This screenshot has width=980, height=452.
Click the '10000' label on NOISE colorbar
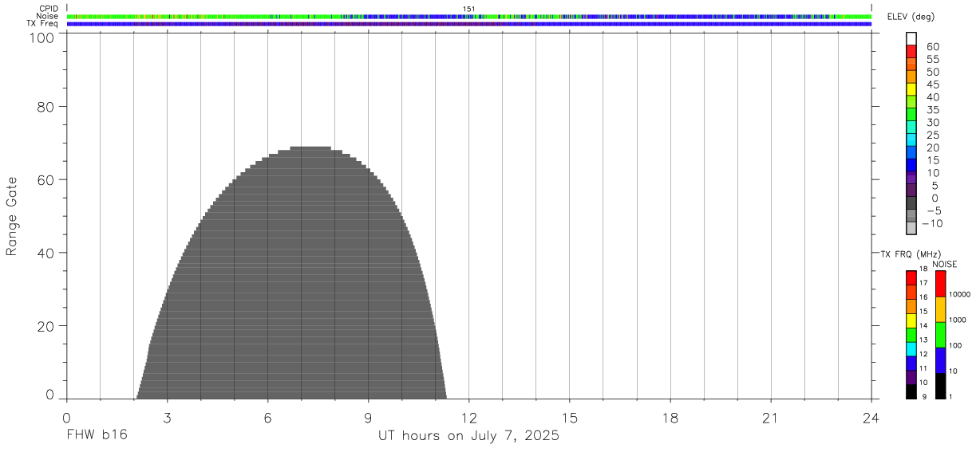pyautogui.click(x=960, y=294)
